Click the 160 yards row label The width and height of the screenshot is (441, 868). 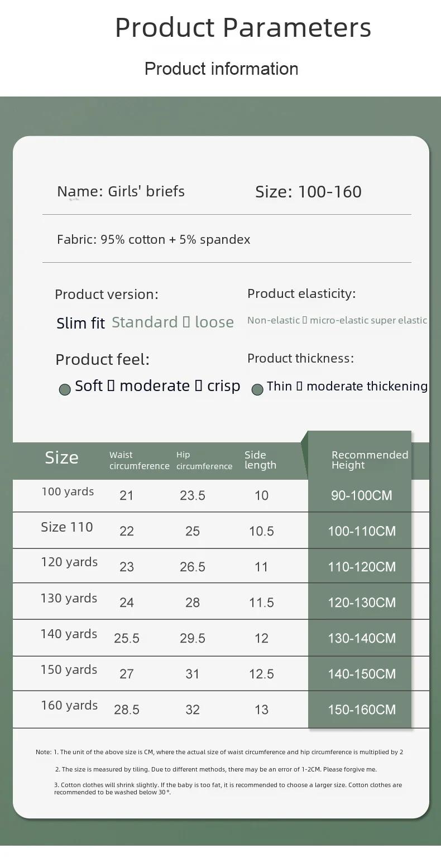(x=69, y=705)
